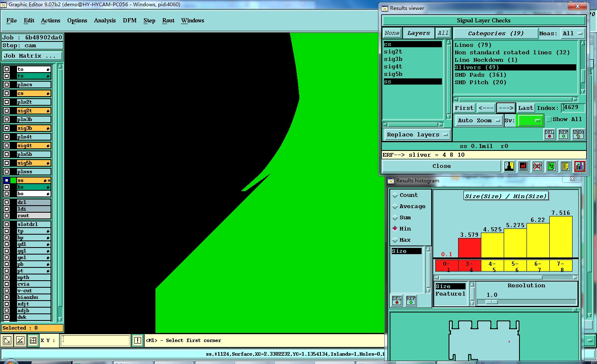The image size is (597, 364).
Task: Click the pencil marker on layer cs row
Action: (x=48, y=93)
